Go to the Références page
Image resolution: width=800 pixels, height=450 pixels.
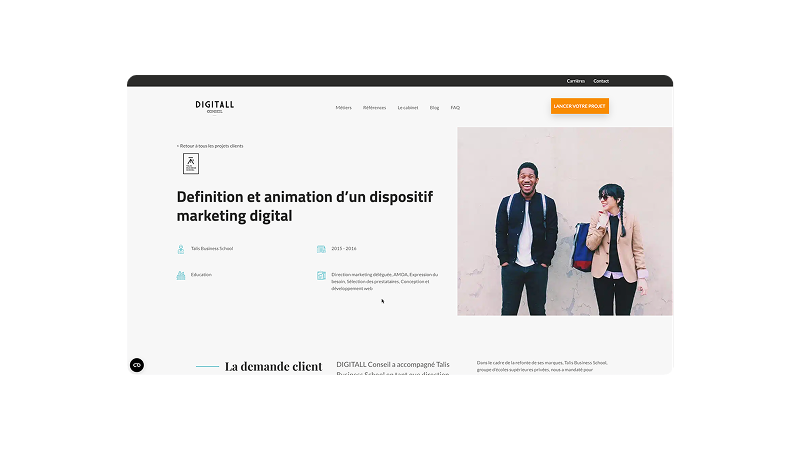pyautogui.click(x=374, y=107)
